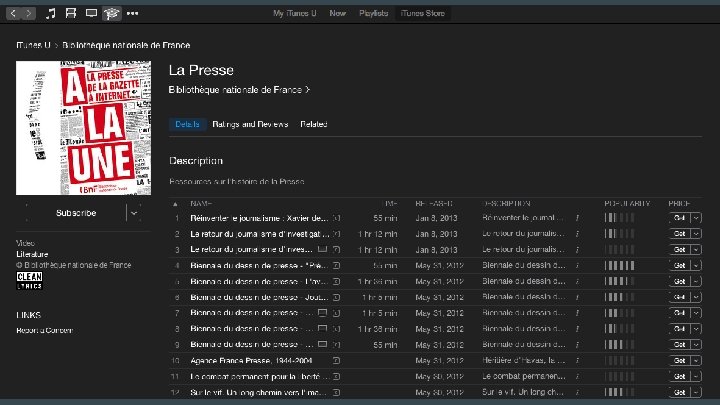
Task: Open the more libraries ellipsis menu
Action: click(133, 13)
